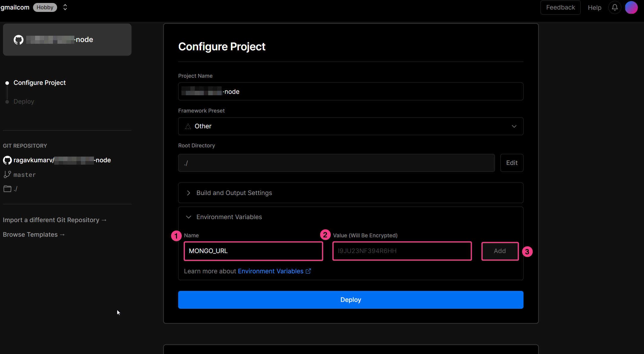Image resolution: width=644 pixels, height=354 pixels.
Task: Click the master branch label
Action: (x=25, y=175)
